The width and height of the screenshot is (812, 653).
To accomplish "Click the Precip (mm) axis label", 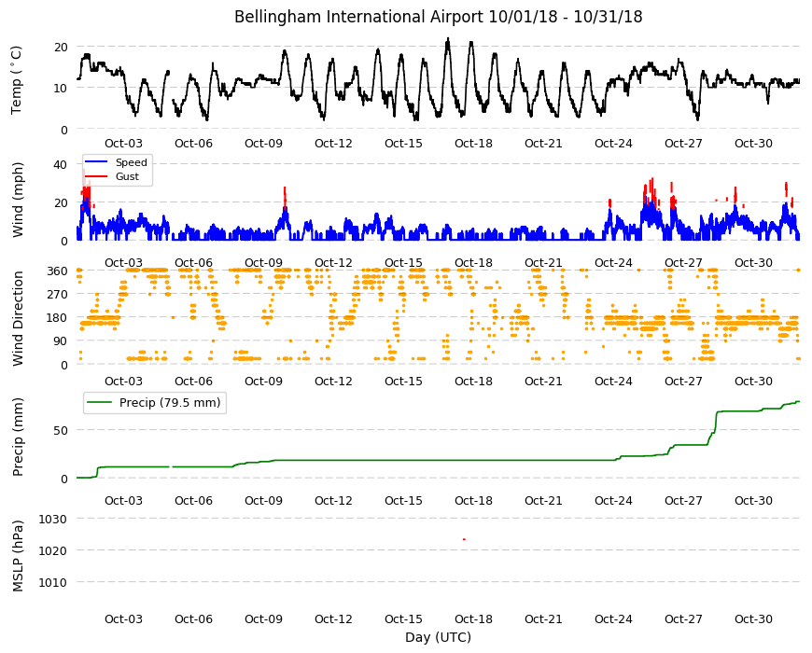I will coord(18,437).
